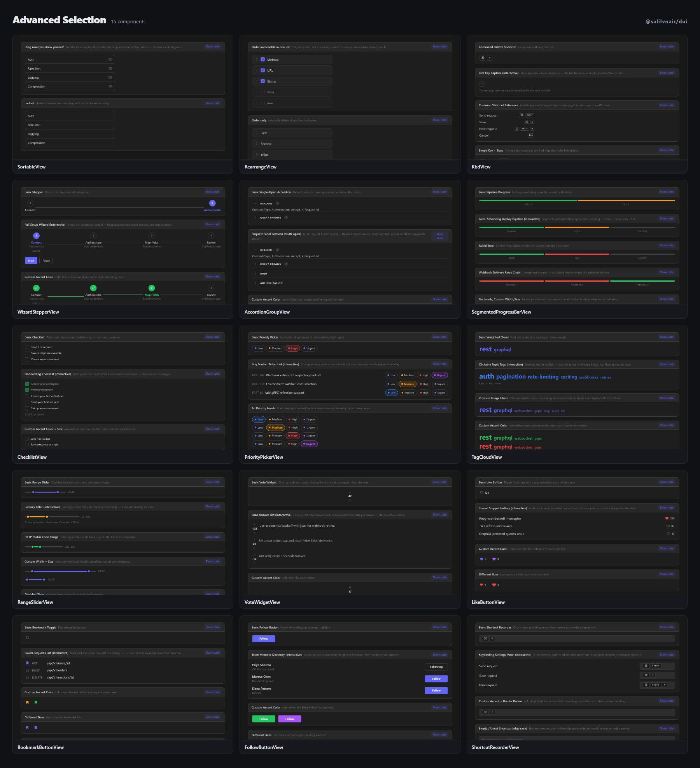Click the Reset button in the setup wizard
This screenshot has height=768, width=700.
click(x=46, y=261)
